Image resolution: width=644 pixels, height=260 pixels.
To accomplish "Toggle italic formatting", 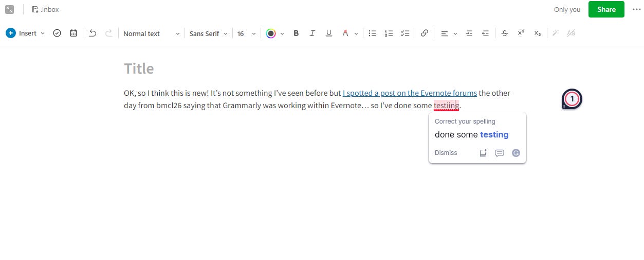I will click(x=312, y=33).
